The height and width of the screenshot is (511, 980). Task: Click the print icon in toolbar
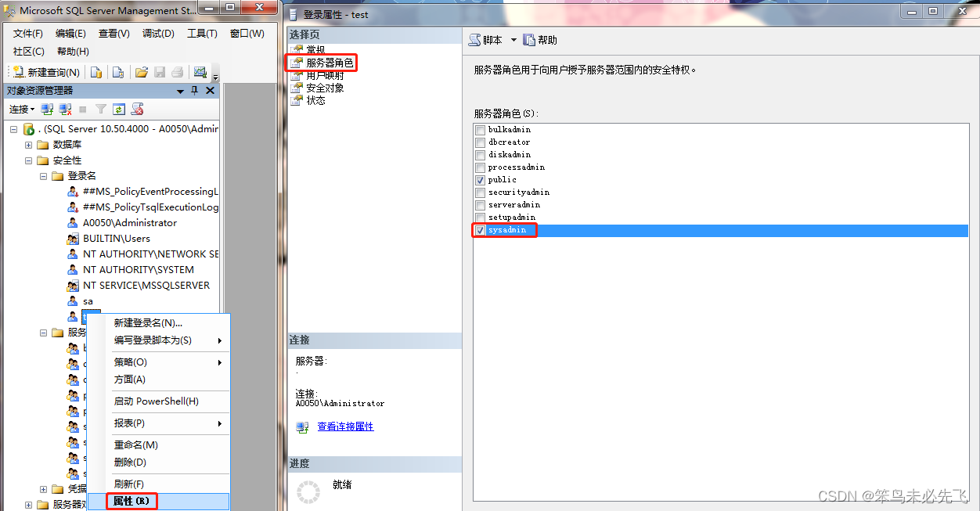point(178,72)
